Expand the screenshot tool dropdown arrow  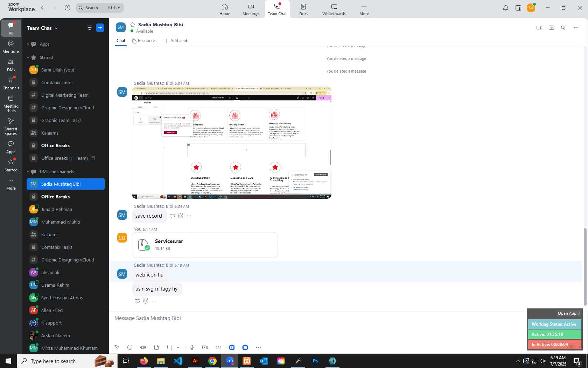pyautogui.click(x=178, y=347)
